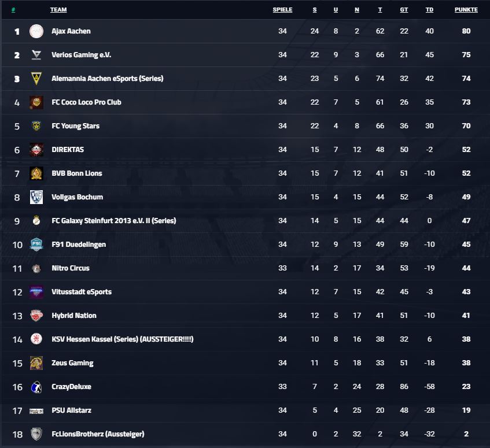The width and height of the screenshot is (490, 448).
Task: Click the Ajax Aachen team logo
Action: 36,31
